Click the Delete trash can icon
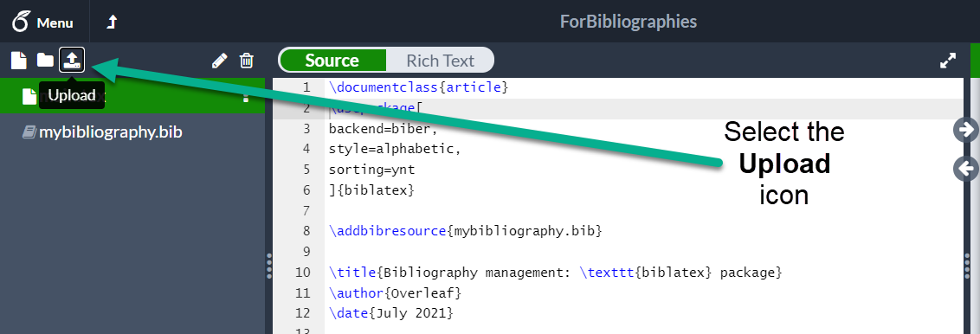980x334 pixels. pyautogui.click(x=247, y=61)
